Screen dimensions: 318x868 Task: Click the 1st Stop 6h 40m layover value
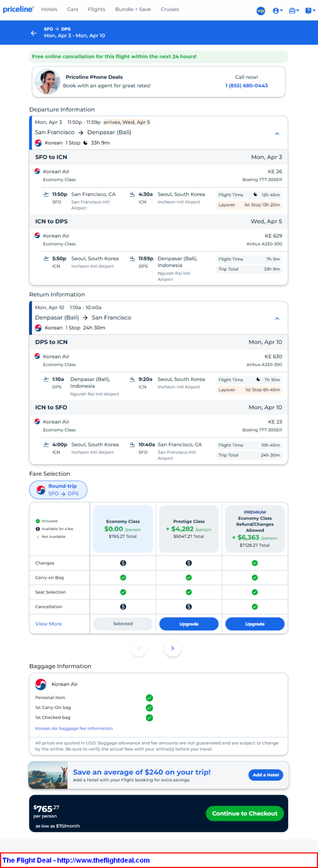[x=262, y=390]
